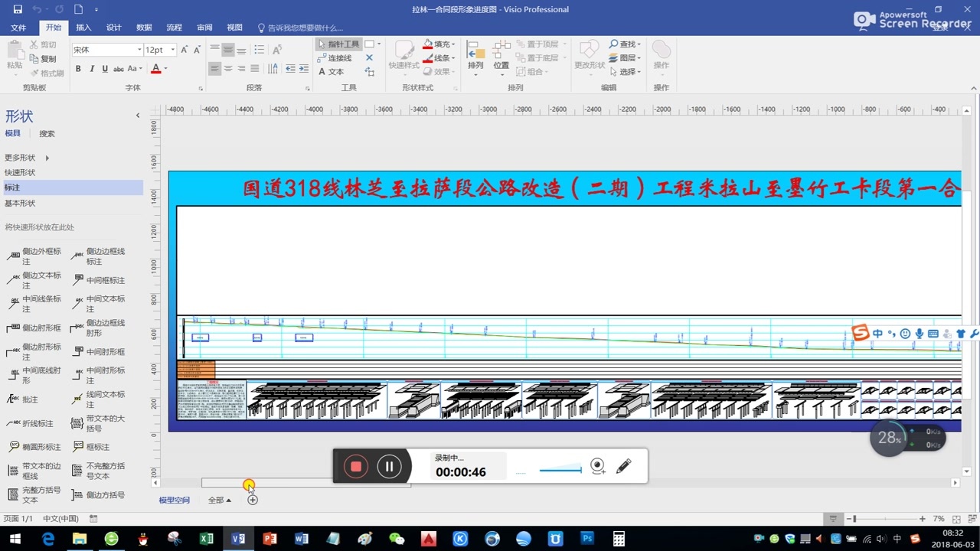980x551 pixels.
Task: Toggle justify text alignment
Action: pos(255,69)
